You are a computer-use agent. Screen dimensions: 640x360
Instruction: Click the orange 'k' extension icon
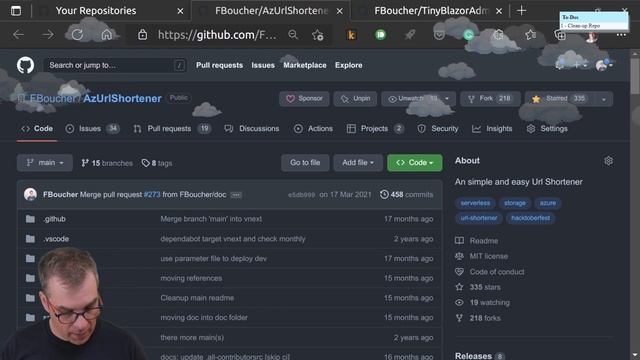click(351, 35)
